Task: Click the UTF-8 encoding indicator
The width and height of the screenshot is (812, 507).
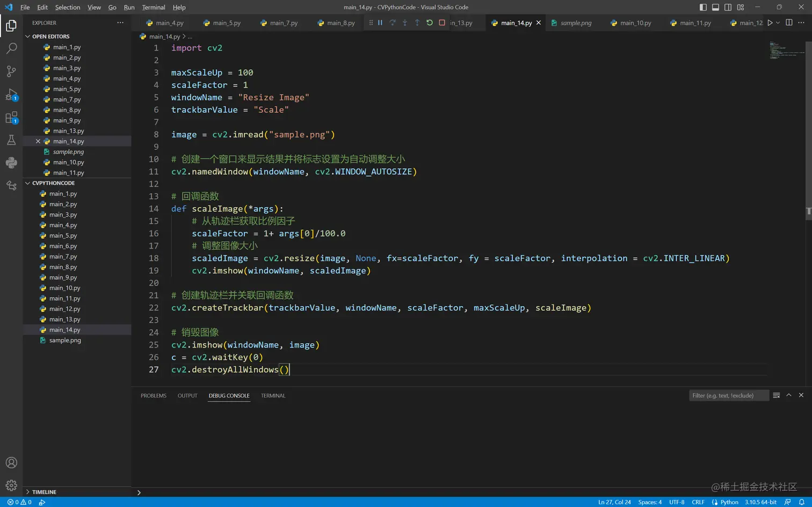Action: pyautogui.click(x=677, y=502)
